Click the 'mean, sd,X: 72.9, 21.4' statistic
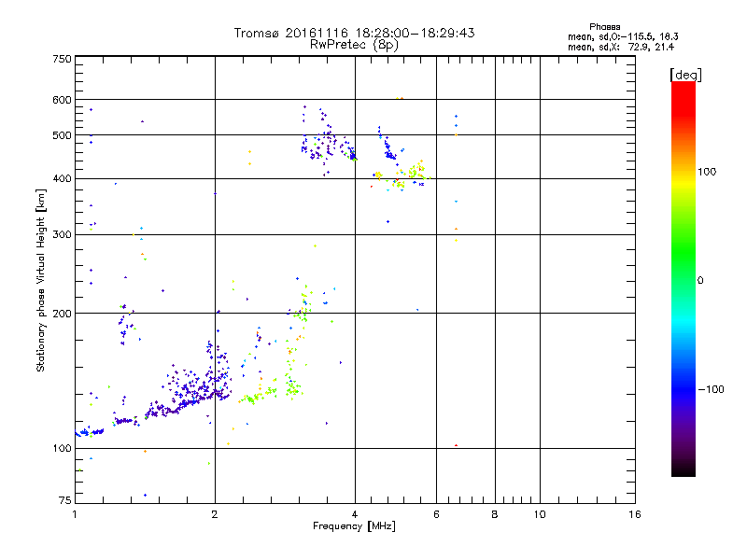This screenshot has width=747, height=560. (621, 47)
